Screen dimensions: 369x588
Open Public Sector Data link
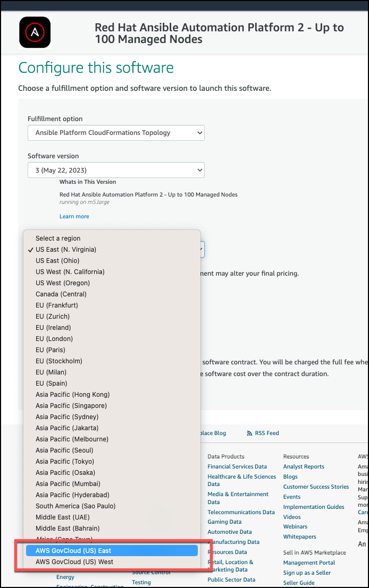231,580
